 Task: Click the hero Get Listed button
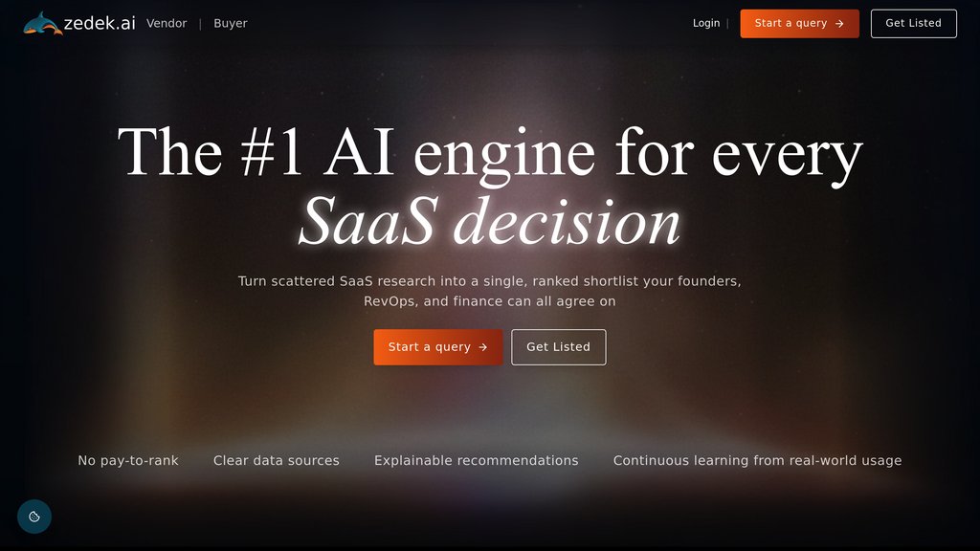tap(559, 347)
